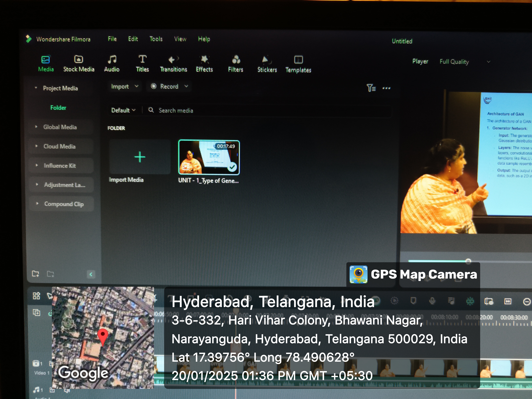Open the Default sort dropdown
Viewport: 532px width, 399px height.
click(x=123, y=110)
